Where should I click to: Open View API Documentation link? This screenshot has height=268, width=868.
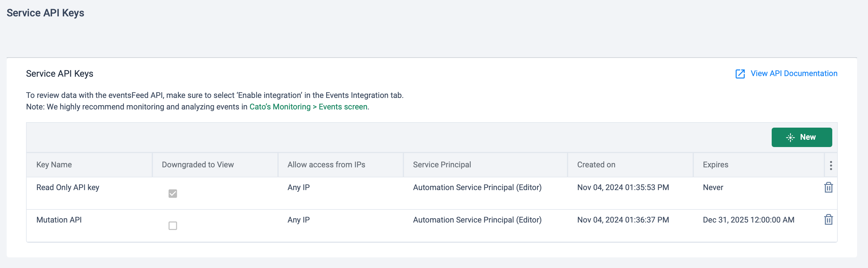click(793, 73)
